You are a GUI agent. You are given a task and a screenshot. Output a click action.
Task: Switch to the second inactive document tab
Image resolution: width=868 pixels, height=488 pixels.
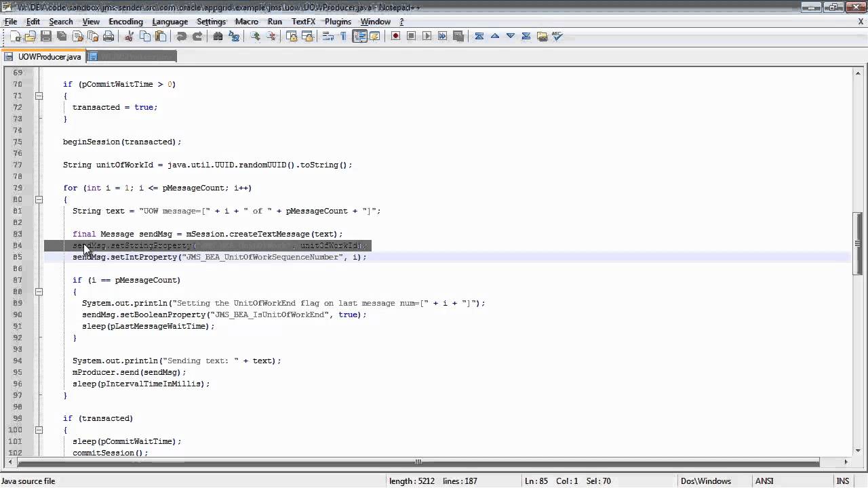click(x=132, y=57)
